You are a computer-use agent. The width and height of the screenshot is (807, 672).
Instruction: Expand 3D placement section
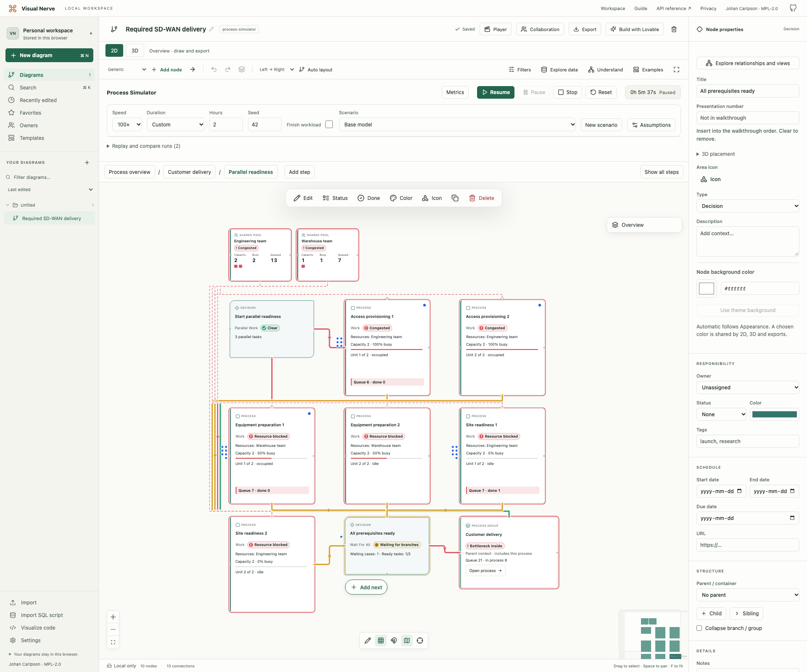tap(716, 154)
